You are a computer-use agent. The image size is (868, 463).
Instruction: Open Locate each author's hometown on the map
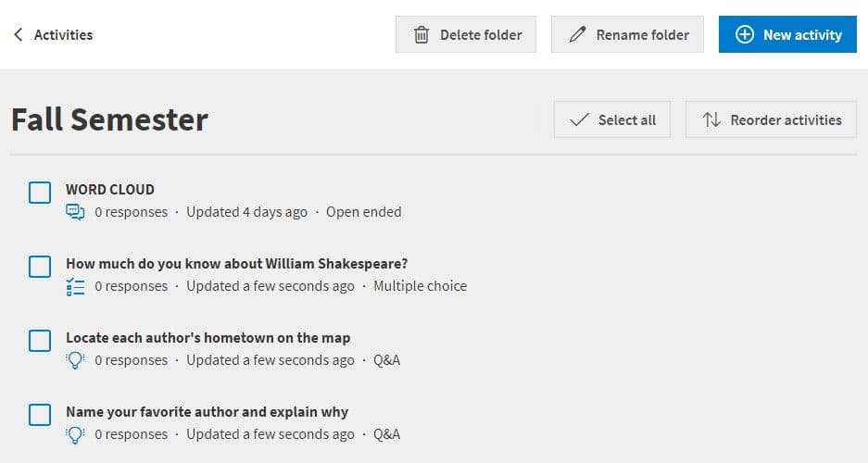(x=208, y=338)
